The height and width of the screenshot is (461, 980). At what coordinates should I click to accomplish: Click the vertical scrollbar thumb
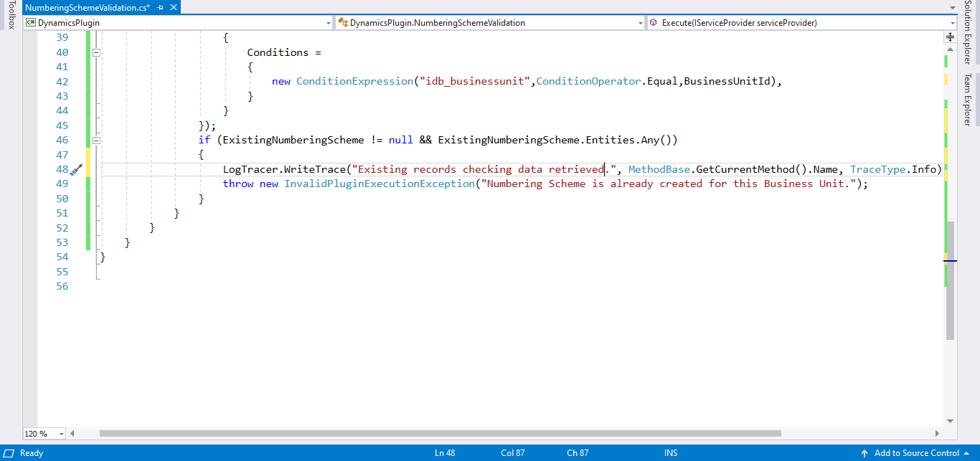point(951,280)
